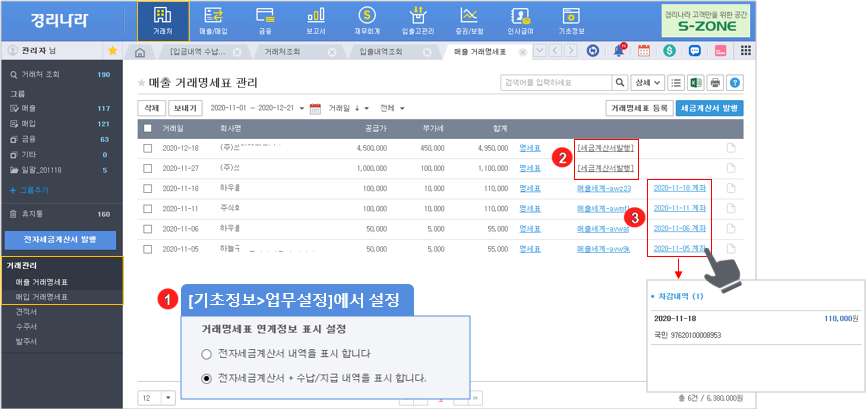Open the blue help question icon
This screenshot has height=409, width=867.
click(x=735, y=83)
